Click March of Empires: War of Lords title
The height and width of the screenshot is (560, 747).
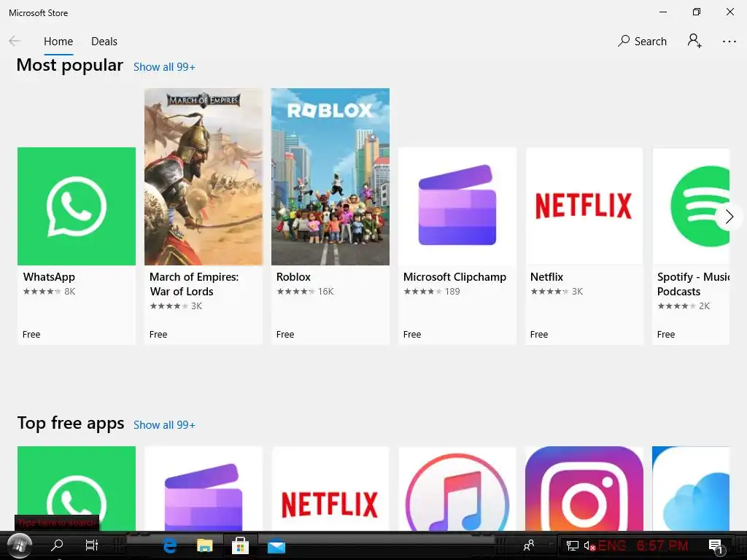coord(194,284)
